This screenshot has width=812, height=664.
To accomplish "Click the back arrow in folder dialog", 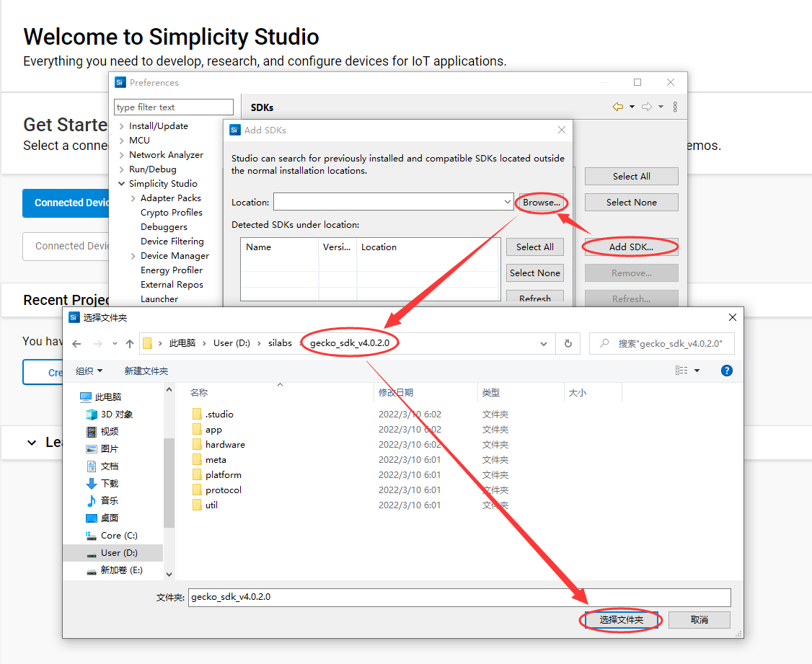I will click(x=76, y=344).
